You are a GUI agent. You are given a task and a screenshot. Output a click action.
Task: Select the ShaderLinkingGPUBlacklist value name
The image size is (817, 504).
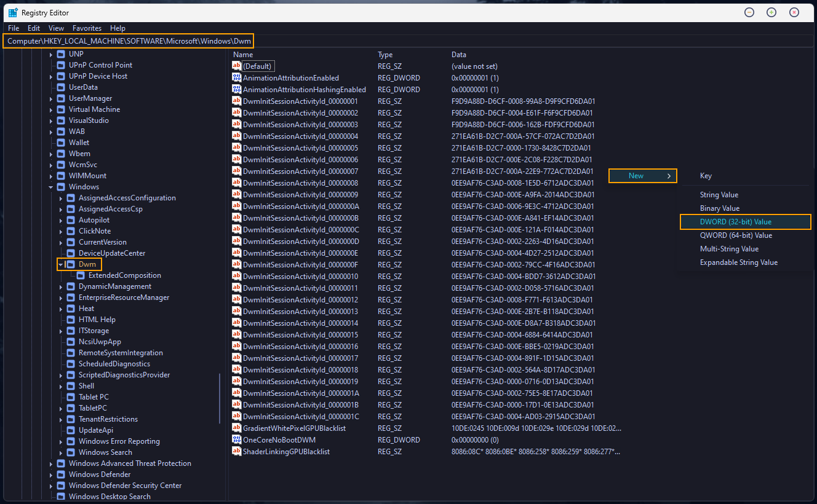coord(287,452)
